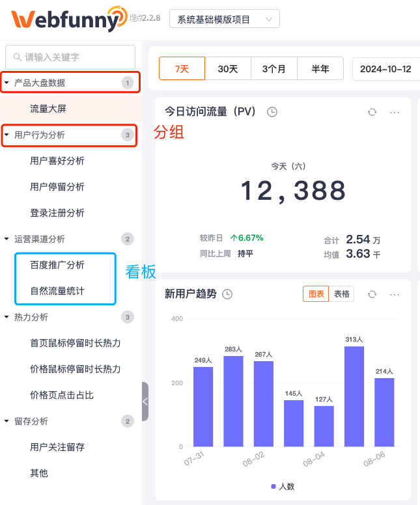Open 首页鼠标停留时长热力 dashboard
The image size is (420, 505).
pos(75,343)
